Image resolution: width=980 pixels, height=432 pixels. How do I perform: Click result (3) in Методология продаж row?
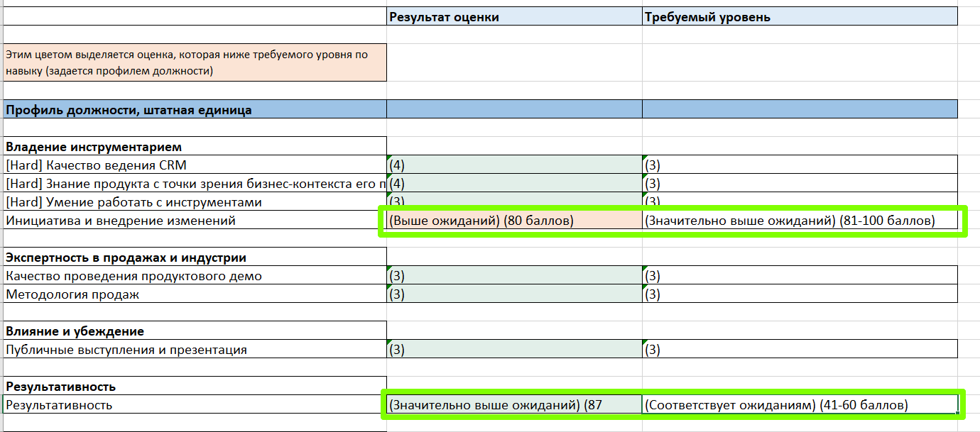515,294
